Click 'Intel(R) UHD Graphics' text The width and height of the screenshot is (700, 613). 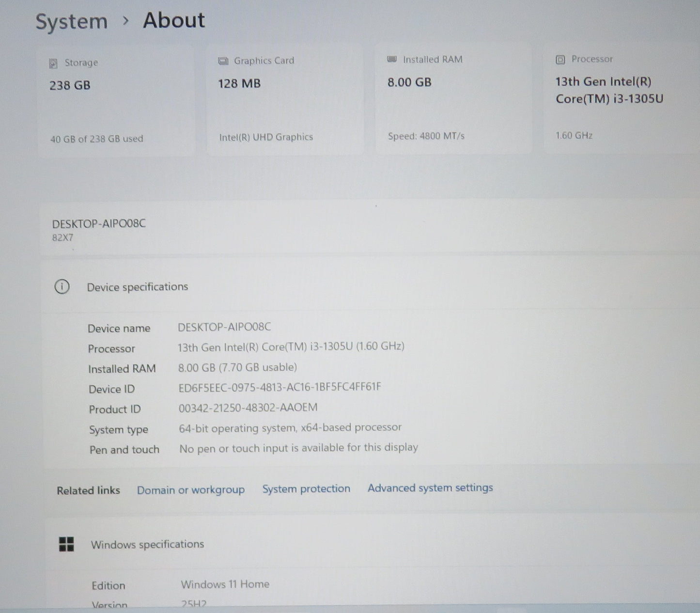tap(266, 137)
